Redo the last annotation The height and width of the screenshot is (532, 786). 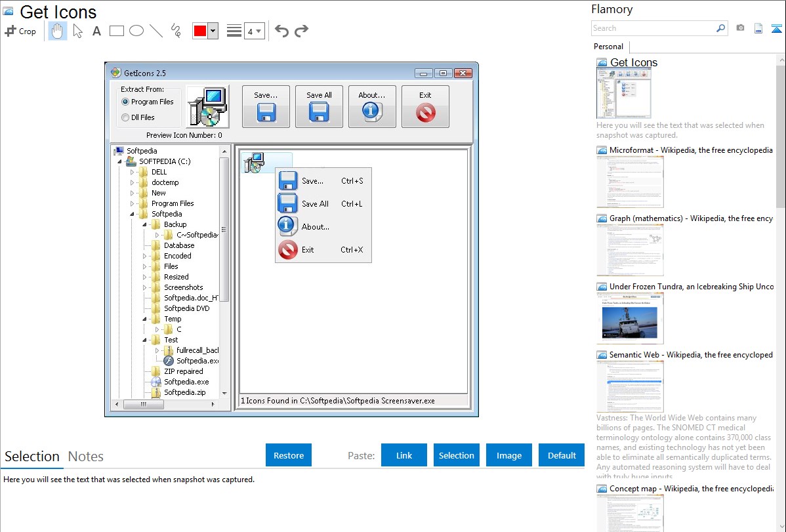pyautogui.click(x=301, y=31)
